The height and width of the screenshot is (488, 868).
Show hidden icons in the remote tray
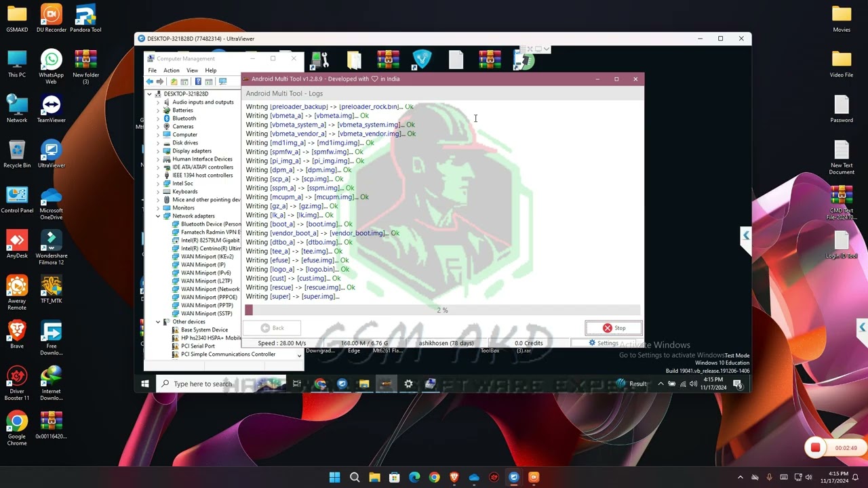pos(660,384)
